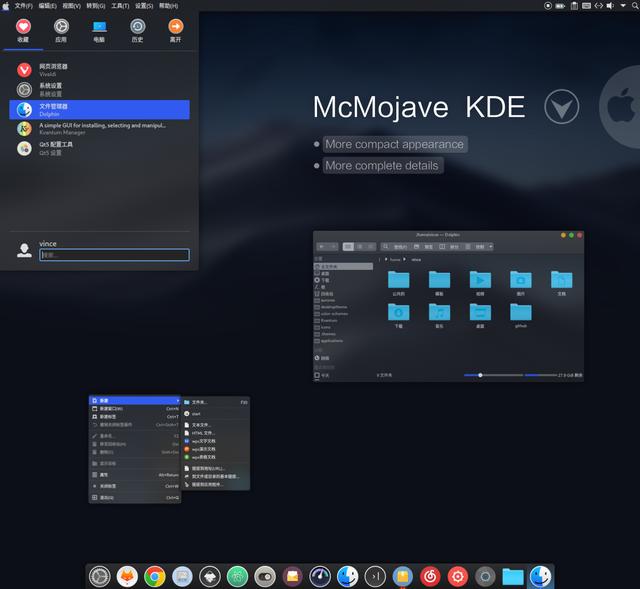Screen dimensions: 640x589
Task: Click the home breadcrumb in Dolphin
Action: tap(395, 260)
